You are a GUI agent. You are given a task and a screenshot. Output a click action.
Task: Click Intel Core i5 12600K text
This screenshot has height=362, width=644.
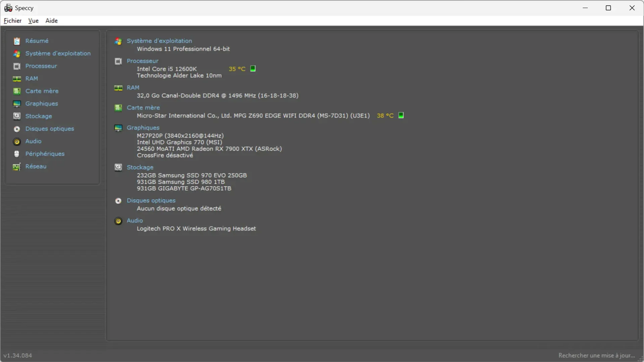[x=167, y=69]
